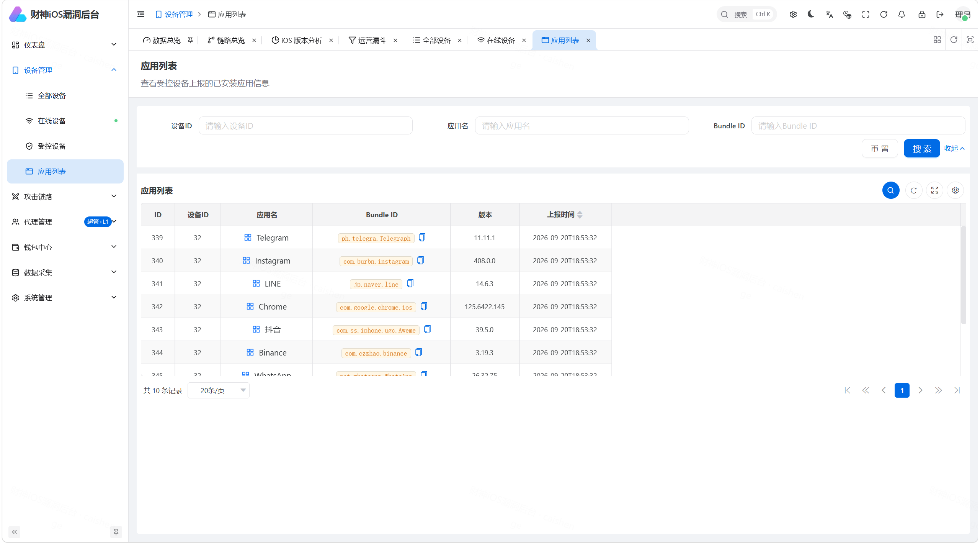Open 全部设备 in the sidebar
The image size is (980, 544).
click(x=65, y=95)
